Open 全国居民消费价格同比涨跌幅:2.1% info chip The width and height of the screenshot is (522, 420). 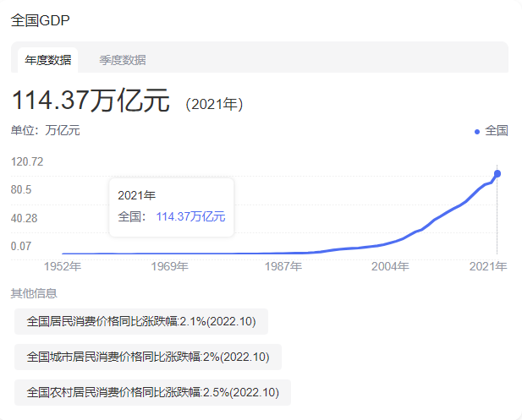141,322
